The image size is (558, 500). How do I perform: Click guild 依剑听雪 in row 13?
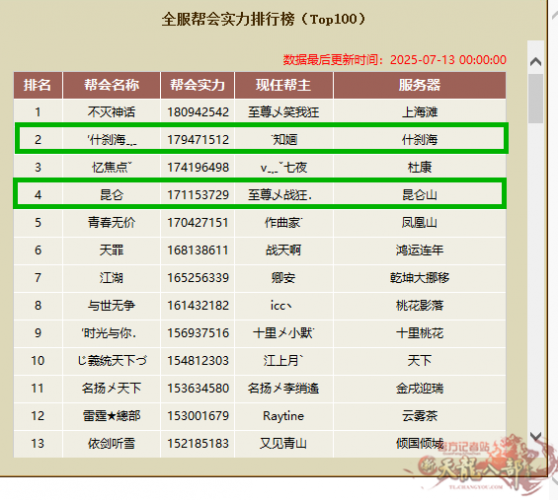[111, 443]
